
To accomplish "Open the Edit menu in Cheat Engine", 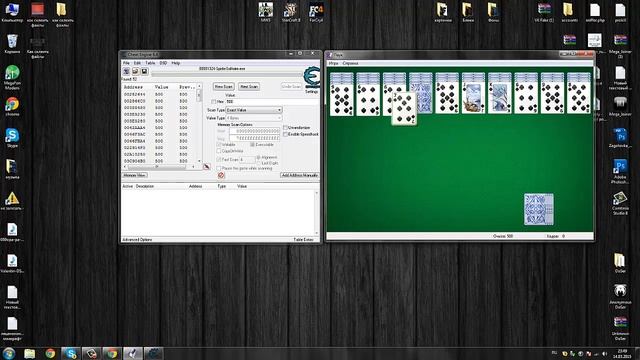I will click(137, 63).
